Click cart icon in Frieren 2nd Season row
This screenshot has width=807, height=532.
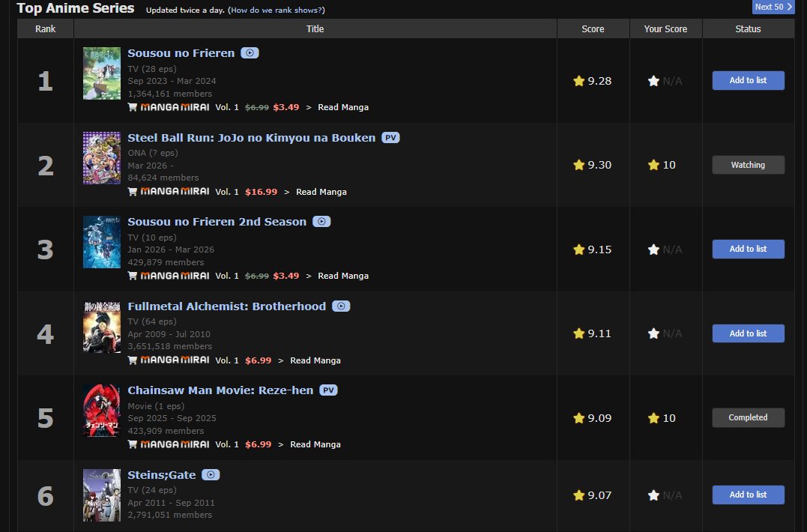point(133,276)
